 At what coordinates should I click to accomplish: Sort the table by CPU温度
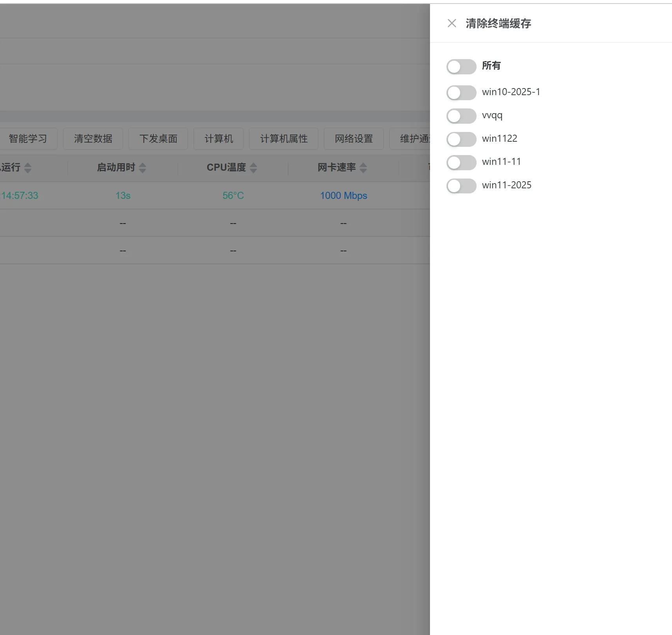(x=254, y=168)
